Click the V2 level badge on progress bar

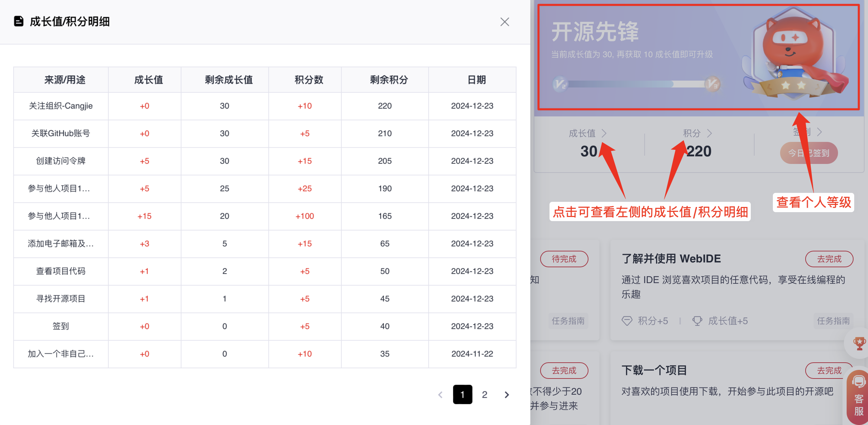tap(560, 84)
